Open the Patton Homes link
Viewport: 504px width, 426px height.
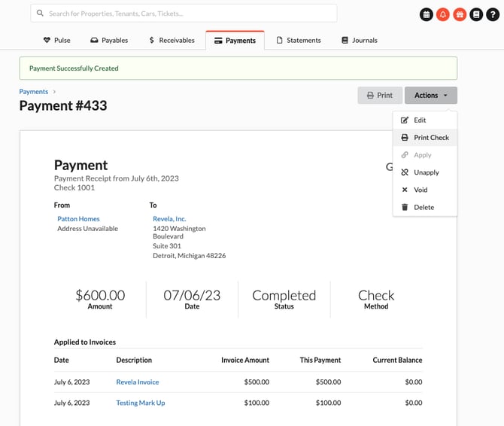78,219
